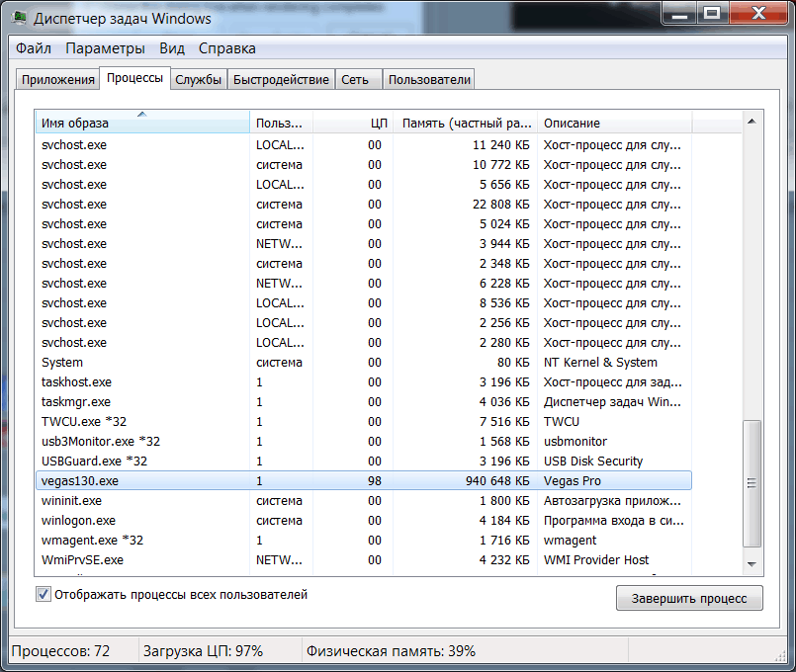Select svchost.exe using 10 772 КБ
The height and width of the screenshot is (672, 796).
click(x=364, y=165)
